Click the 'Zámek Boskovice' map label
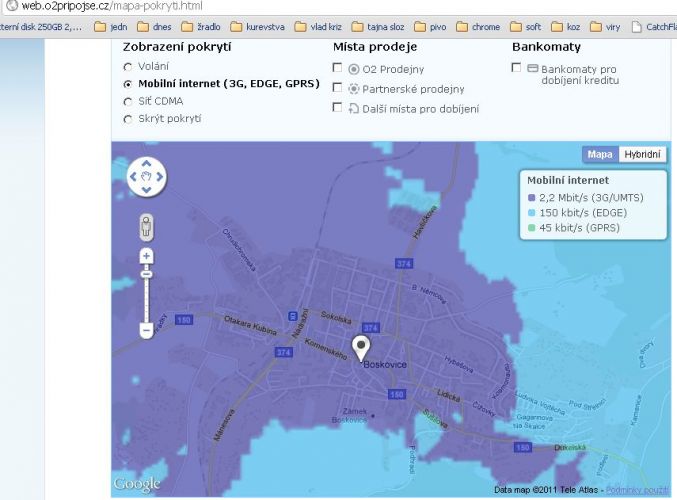 (350, 415)
